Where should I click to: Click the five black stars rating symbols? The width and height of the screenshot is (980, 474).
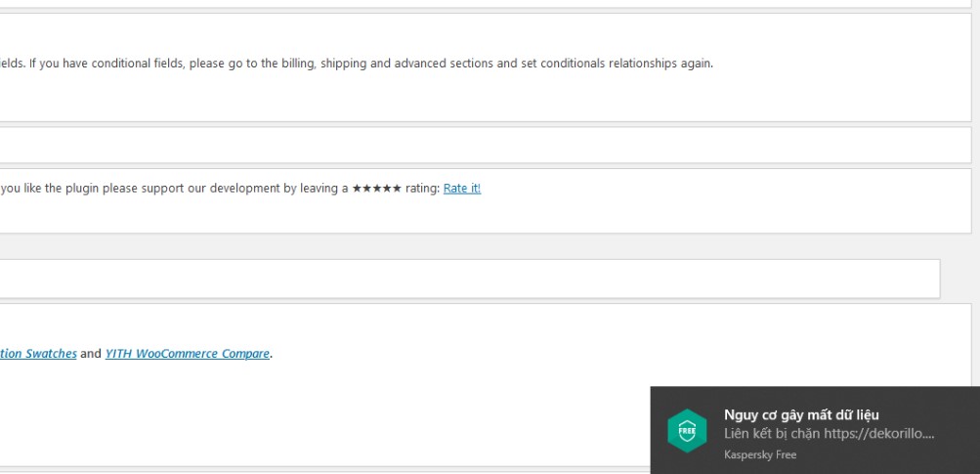(x=376, y=189)
